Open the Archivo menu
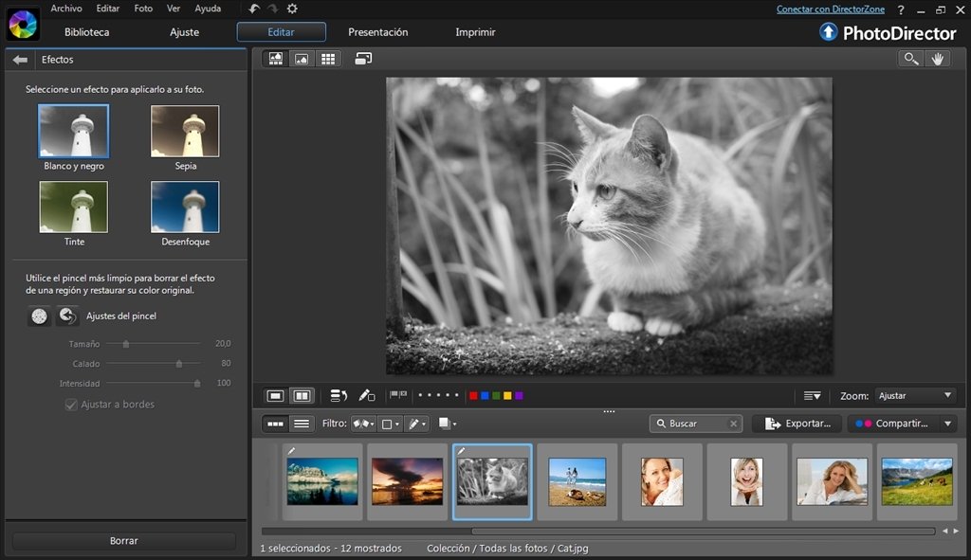971x560 pixels. (x=66, y=9)
